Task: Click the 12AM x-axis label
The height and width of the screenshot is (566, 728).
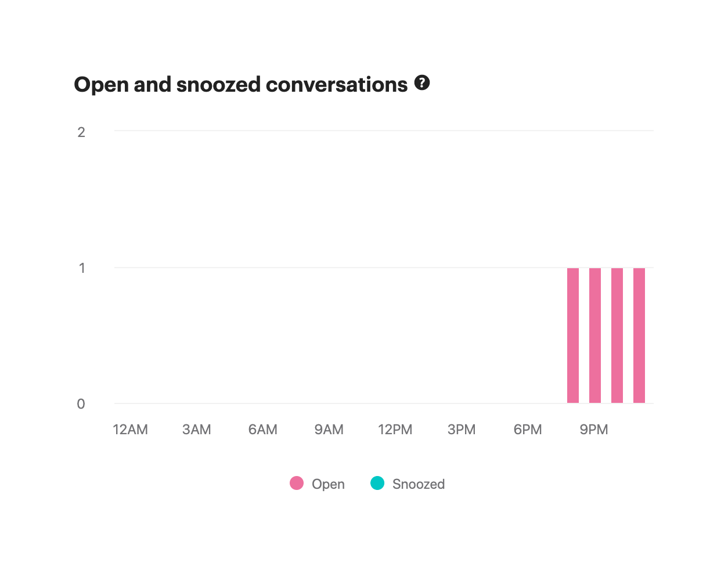Action: coord(131,430)
